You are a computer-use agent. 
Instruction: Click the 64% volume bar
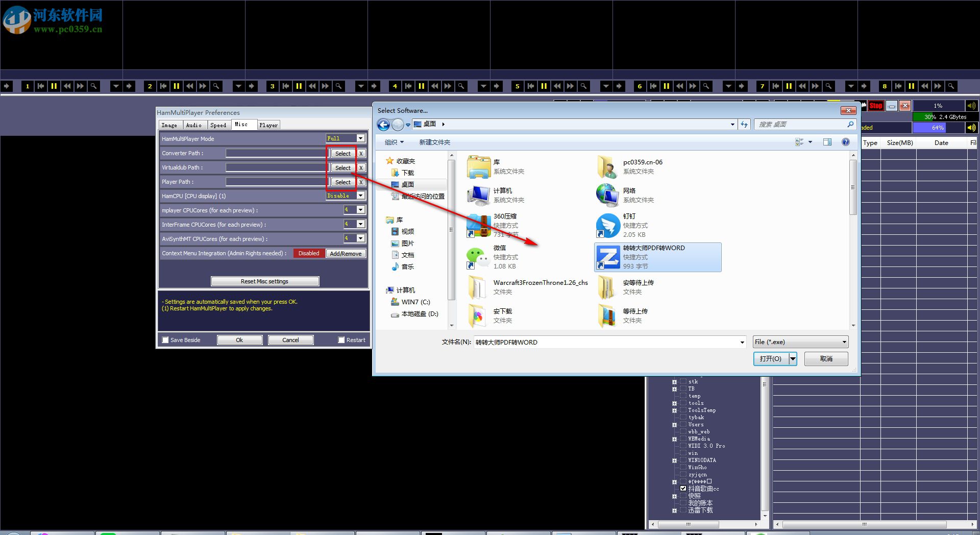coord(938,128)
